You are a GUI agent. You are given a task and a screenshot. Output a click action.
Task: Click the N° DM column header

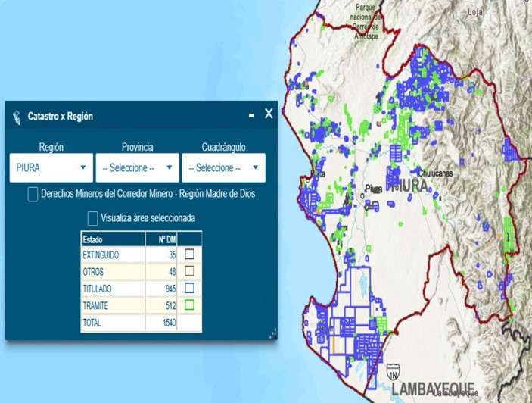tap(166, 239)
